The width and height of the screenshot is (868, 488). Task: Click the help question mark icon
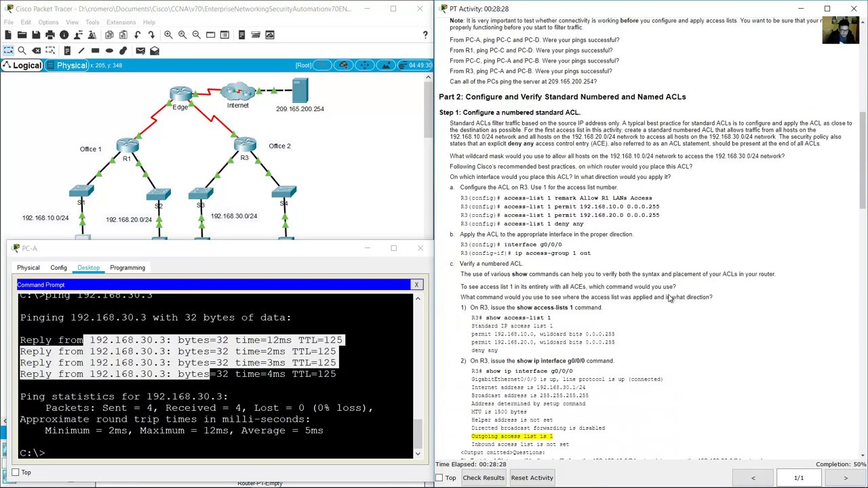tap(425, 35)
